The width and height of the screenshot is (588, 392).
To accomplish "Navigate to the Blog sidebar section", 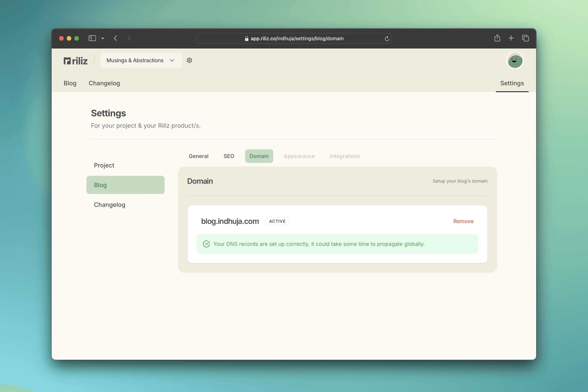I will (126, 185).
